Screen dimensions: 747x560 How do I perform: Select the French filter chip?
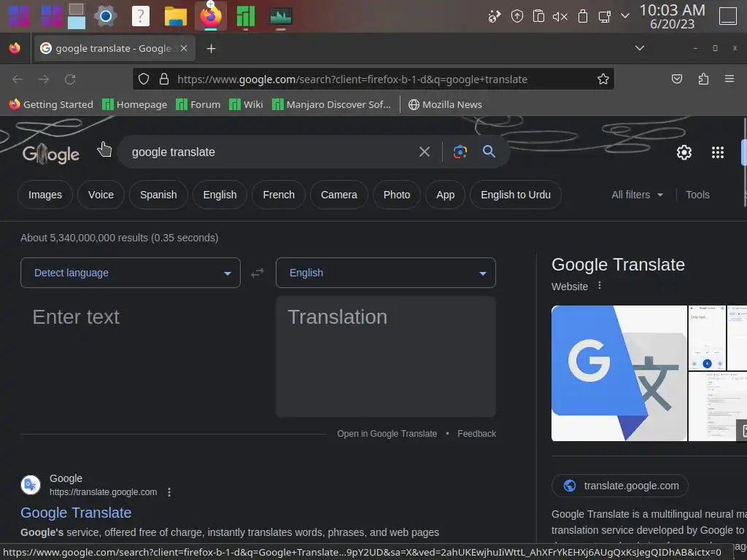(279, 195)
